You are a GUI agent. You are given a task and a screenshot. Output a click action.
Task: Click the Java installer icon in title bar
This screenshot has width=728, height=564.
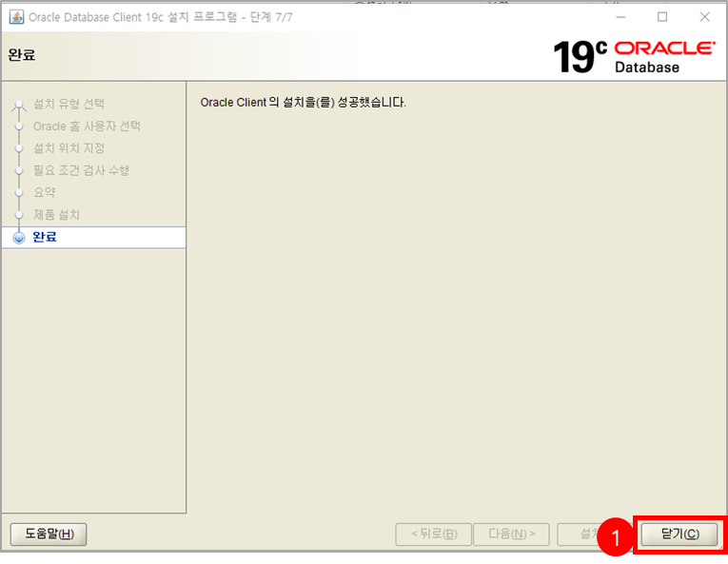coord(17,17)
